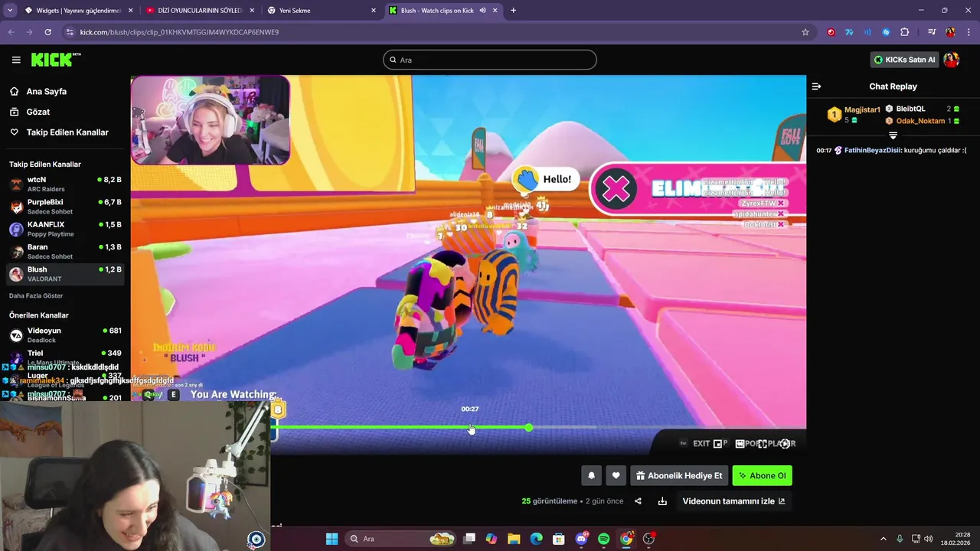Go back in browser history

click(11, 32)
